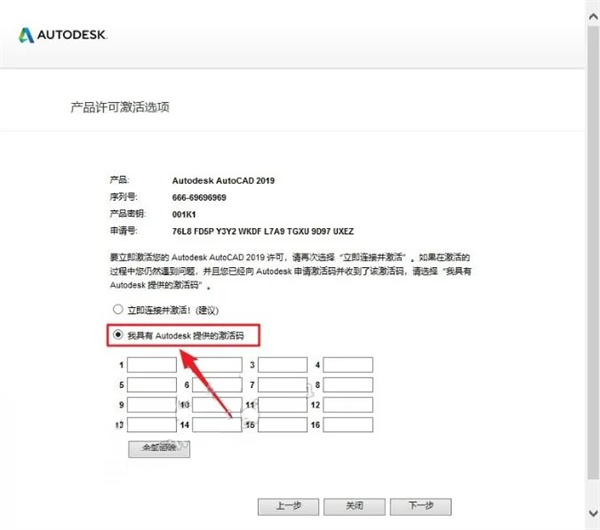The image size is (600, 530).
Task: Click serial number 666-69696969
Action: click(x=199, y=197)
